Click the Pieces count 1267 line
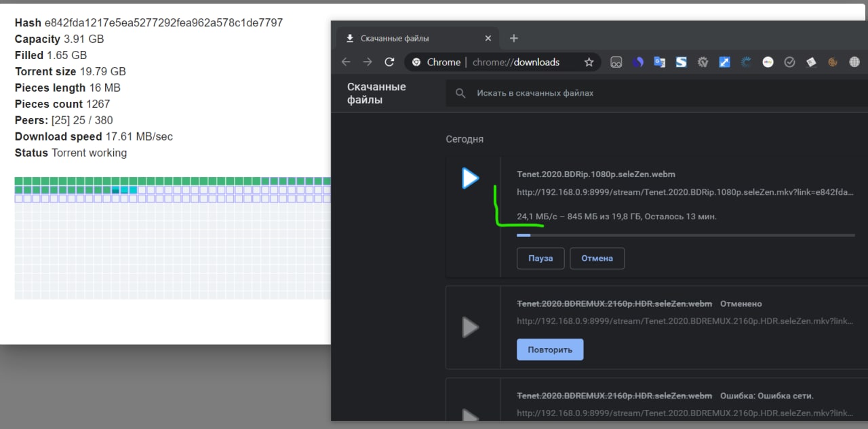Viewport: 868px width, 429px height. [x=62, y=105]
